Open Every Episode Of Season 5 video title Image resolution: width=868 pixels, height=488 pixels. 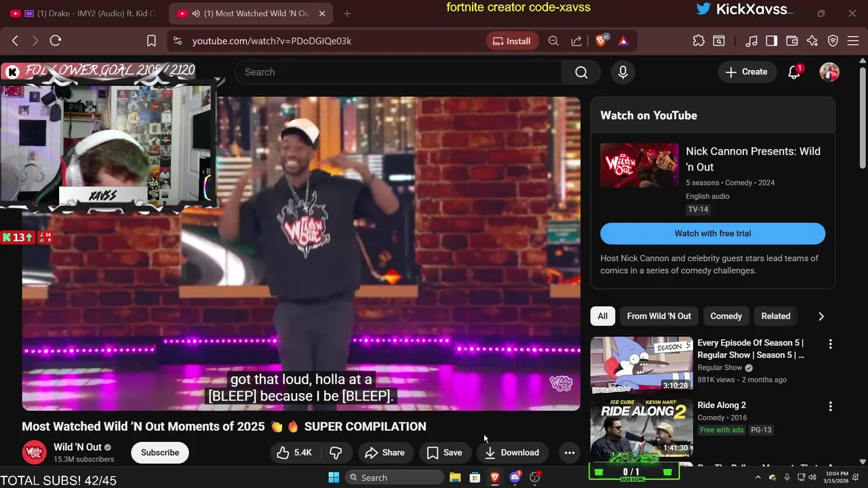(751, 349)
